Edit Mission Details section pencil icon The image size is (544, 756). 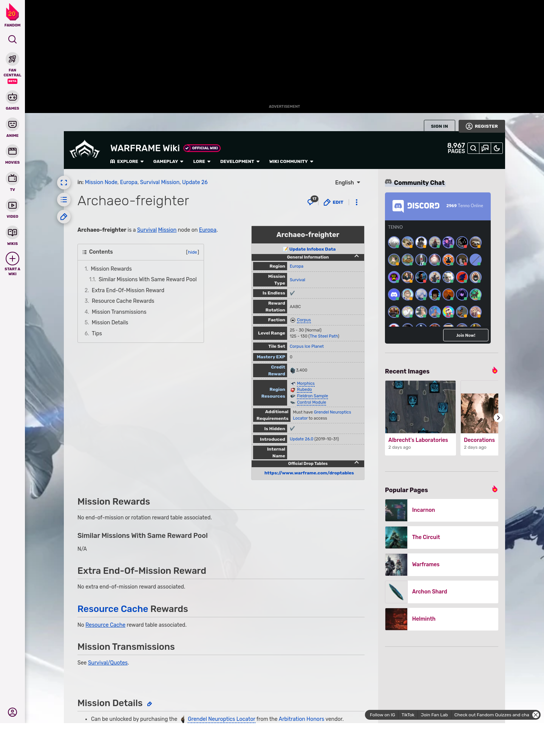pyautogui.click(x=150, y=704)
